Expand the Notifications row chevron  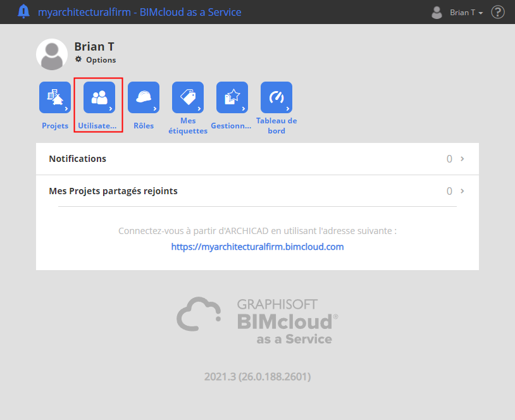pos(462,159)
